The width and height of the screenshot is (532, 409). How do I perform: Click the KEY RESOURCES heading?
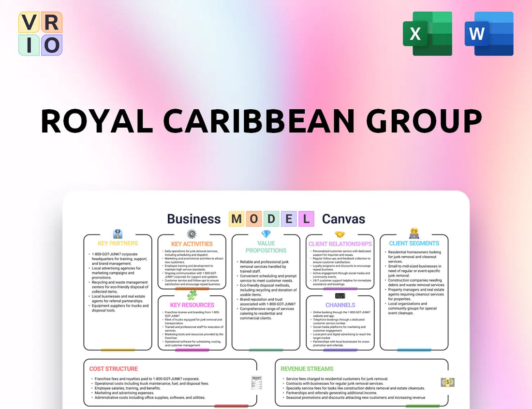(x=192, y=305)
